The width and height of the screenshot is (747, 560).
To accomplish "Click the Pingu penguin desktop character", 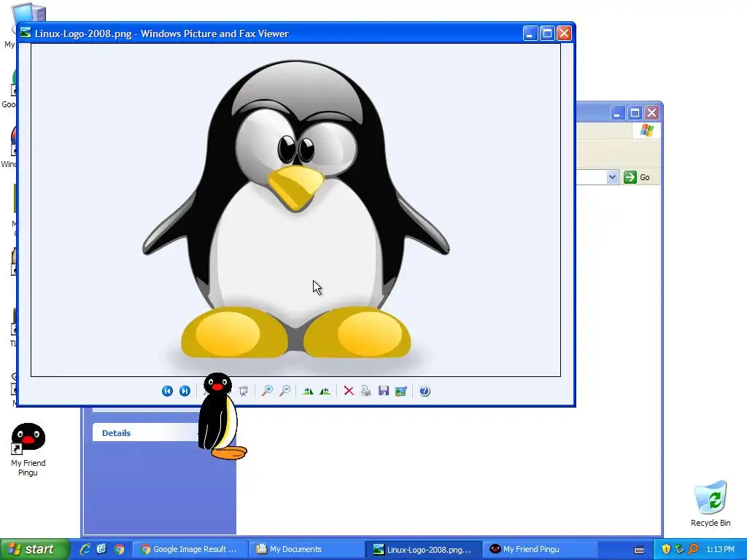I will pos(222,416).
